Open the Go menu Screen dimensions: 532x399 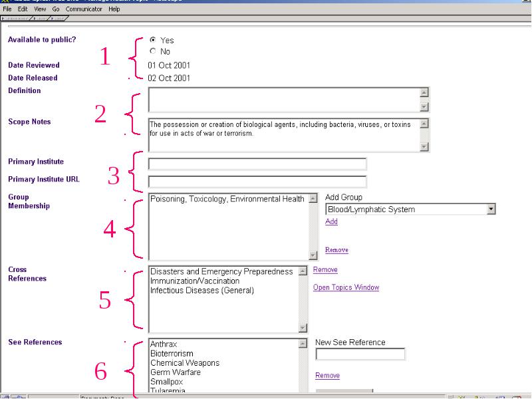coord(56,9)
